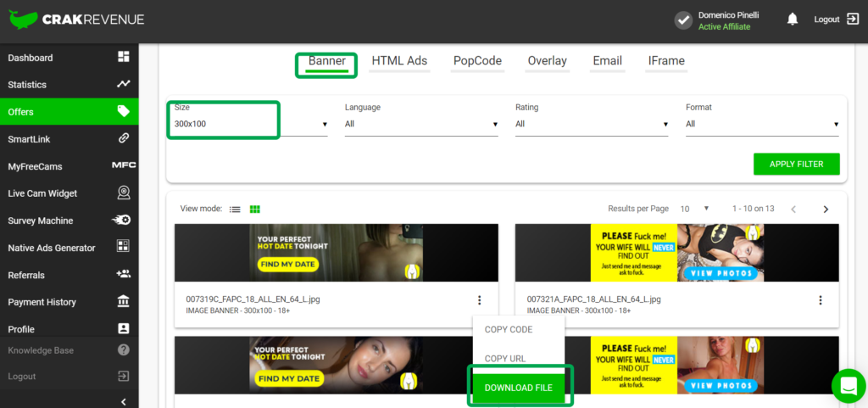This screenshot has height=408, width=868.
Task: Click the Logout text in the header
Action: pos(826,20)
